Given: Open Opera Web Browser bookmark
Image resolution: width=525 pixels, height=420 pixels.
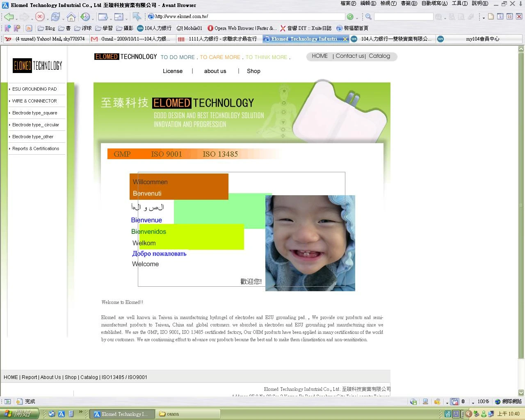Looking at the screenshot, I should tap(242, 28).
